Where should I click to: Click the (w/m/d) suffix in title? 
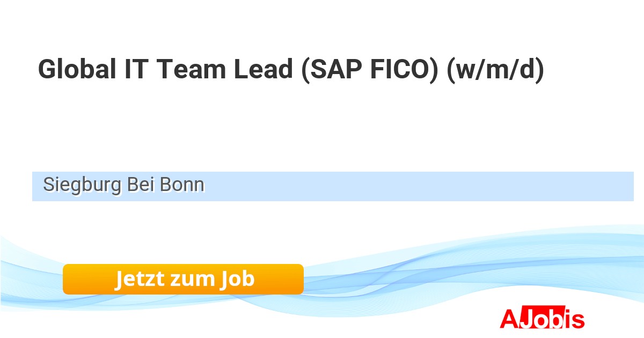click(x=495, y=69)
